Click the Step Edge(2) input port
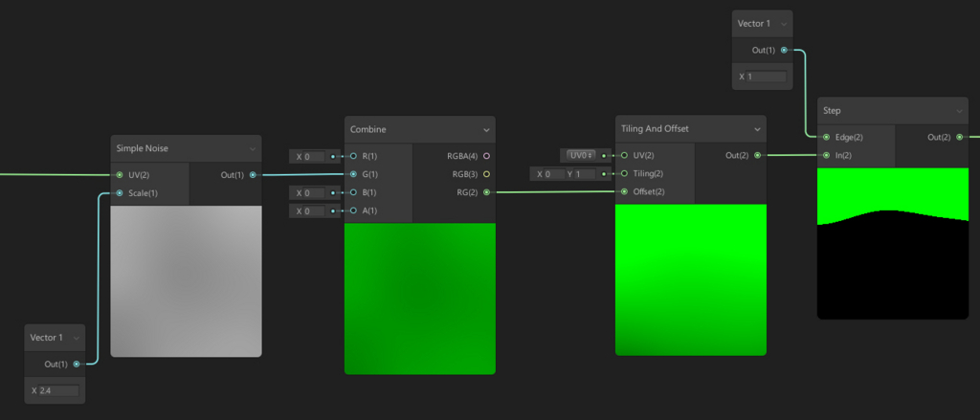This screenshot has height=420, width=980. 826,137
